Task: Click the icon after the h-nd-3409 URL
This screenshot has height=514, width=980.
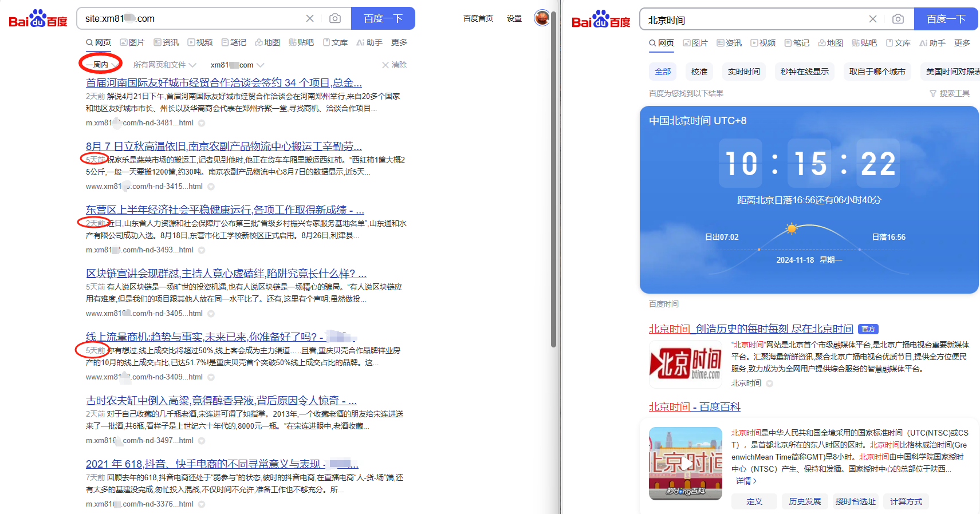Action: pos(211,377)
